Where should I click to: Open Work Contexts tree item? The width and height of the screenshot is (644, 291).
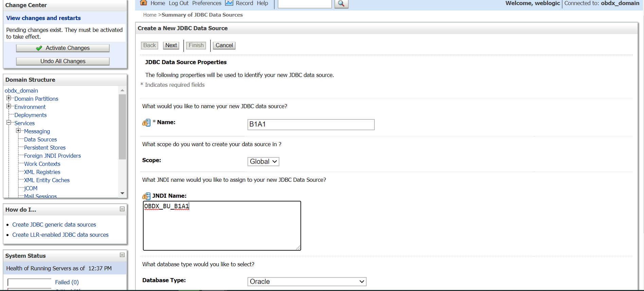[42, 164]
